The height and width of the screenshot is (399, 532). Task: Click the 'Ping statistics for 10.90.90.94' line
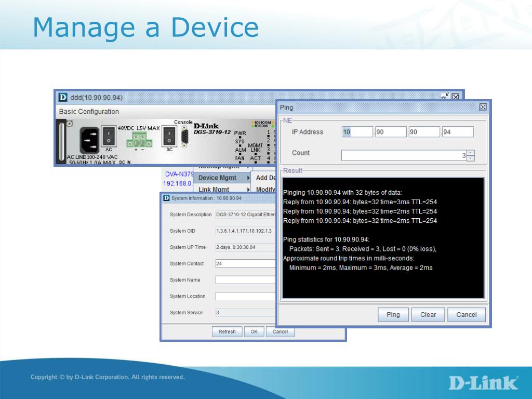tap(326, 239)
